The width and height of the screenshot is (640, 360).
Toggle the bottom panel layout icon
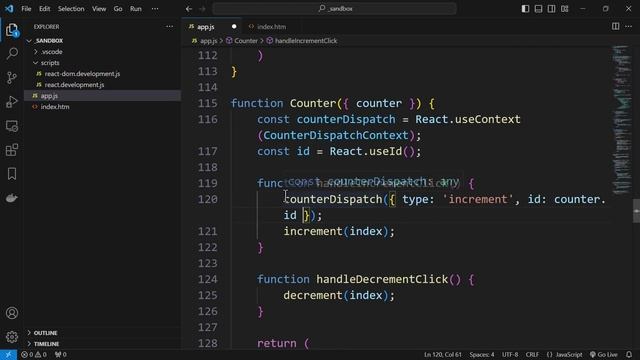538,9
